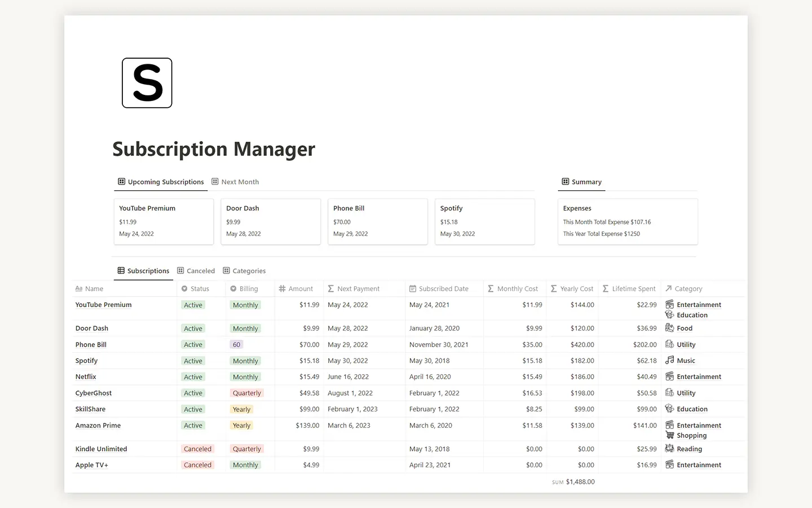Click the Amount column number hash icon
The height and width of the screenshot is (508, 812).
click(282, 288)
